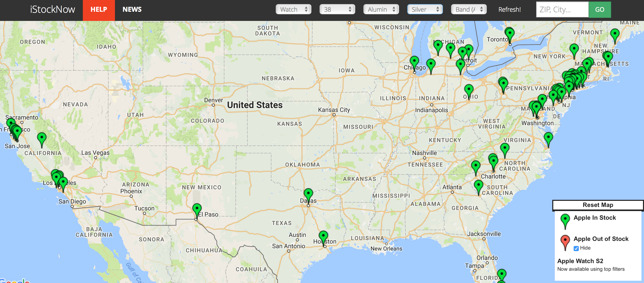Image resolution: width=644 pixels, height=283 pixels.
Task: Open the Alumin material dropdown
Action: (x=381, y=9)
